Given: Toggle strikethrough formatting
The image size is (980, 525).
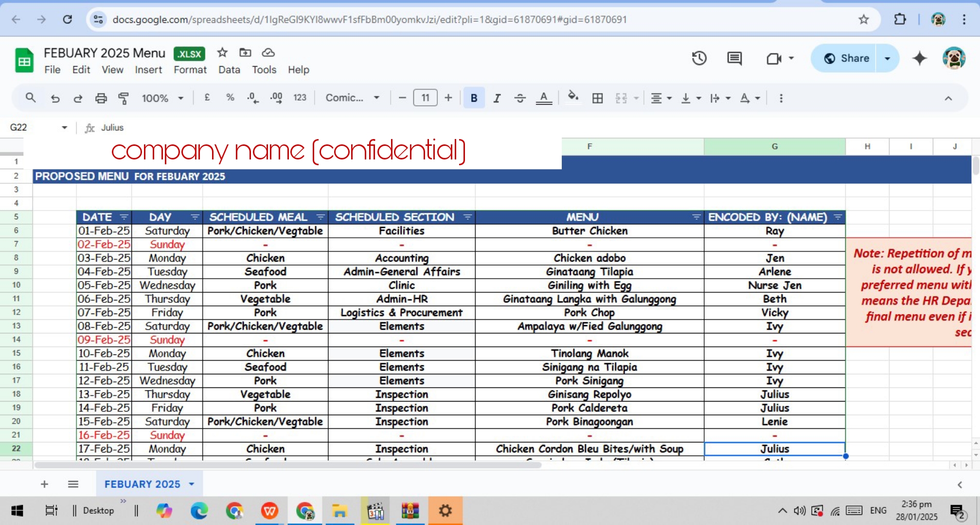Looking at the screenshot, I should [520, 98].
